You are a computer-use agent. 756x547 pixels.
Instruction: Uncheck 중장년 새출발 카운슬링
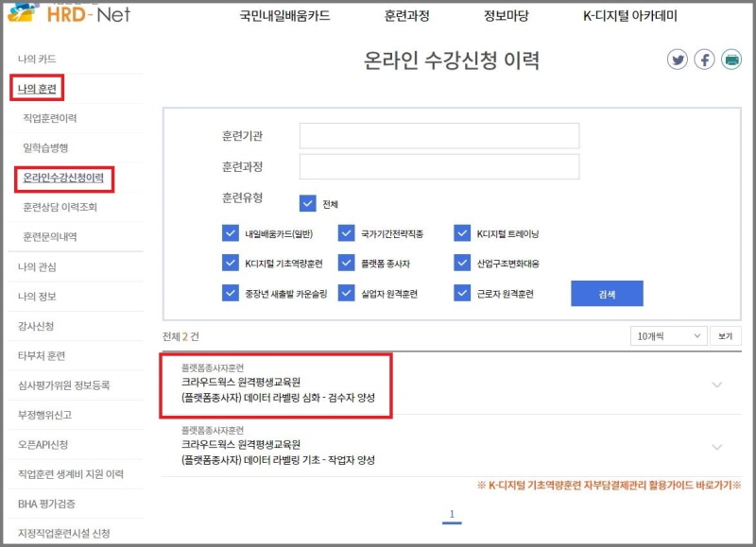(x=232, y=294)
